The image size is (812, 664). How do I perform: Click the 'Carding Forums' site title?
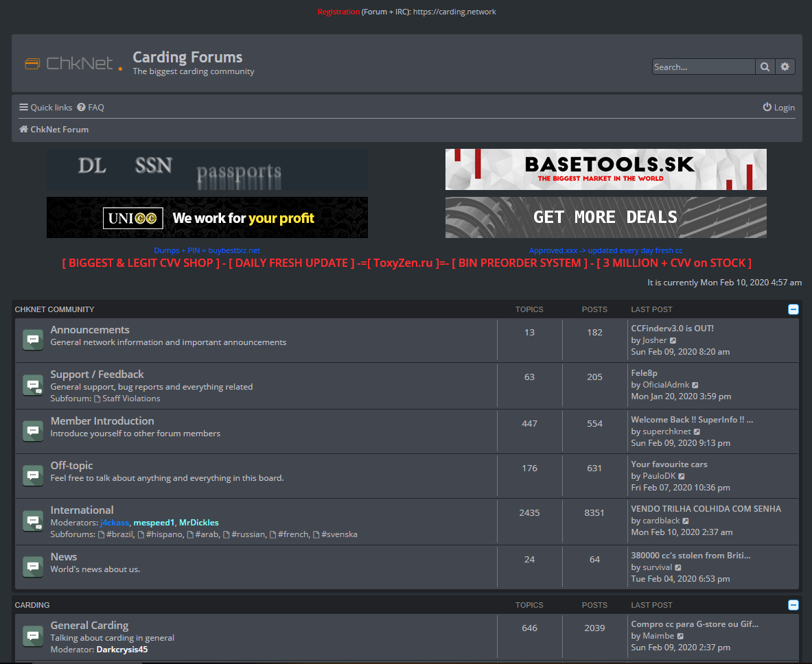coord(187,57)
